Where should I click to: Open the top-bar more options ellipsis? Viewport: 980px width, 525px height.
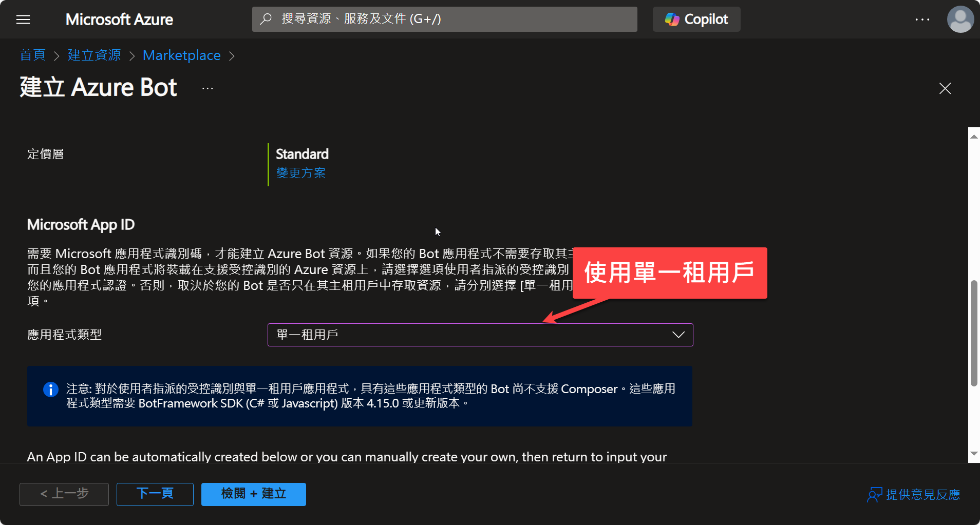[x=922, y=20]
